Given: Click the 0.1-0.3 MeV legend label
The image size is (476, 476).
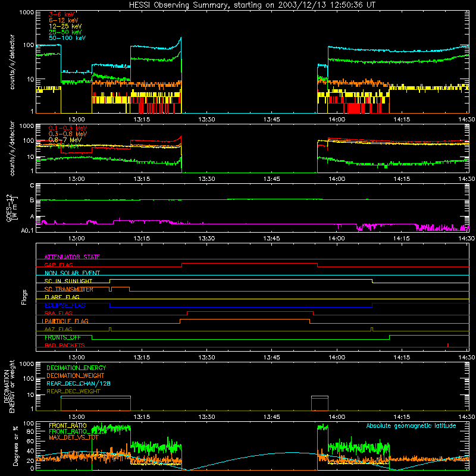Looking at the screenshot, I should 68,128.
